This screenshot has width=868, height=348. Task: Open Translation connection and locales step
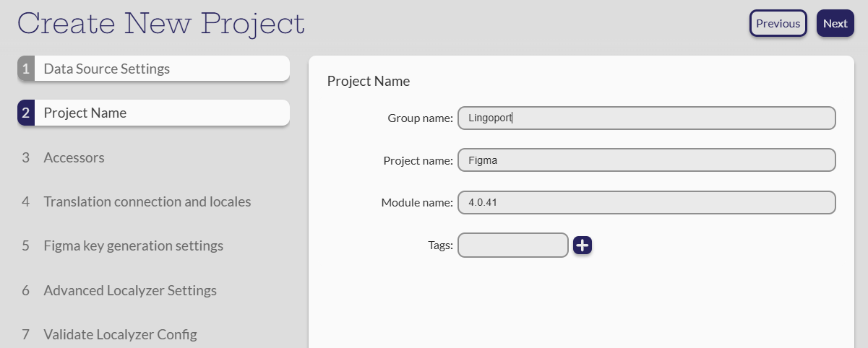coord(147,202)
